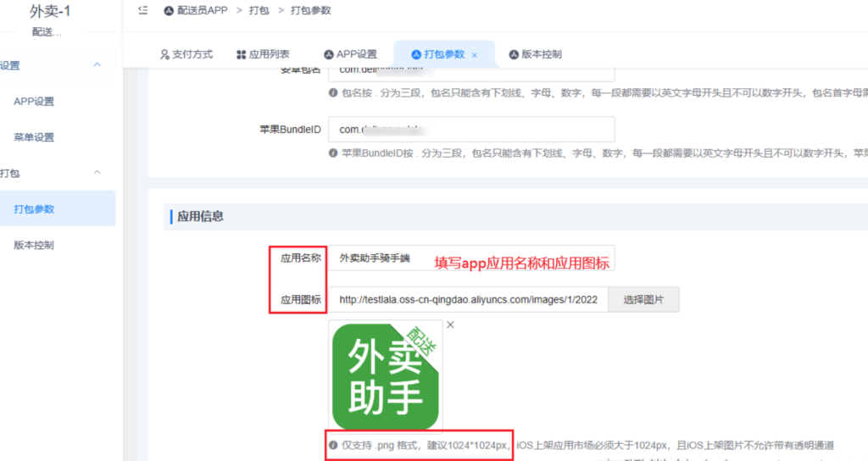This screenshot has height=461, width=868.
Task: Open 菜单设置 in the sidebar
Action: tap(34, 137)
